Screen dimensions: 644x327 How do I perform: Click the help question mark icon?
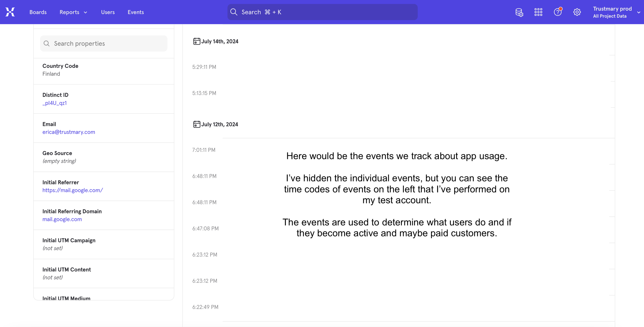click(x=557, y=12)
